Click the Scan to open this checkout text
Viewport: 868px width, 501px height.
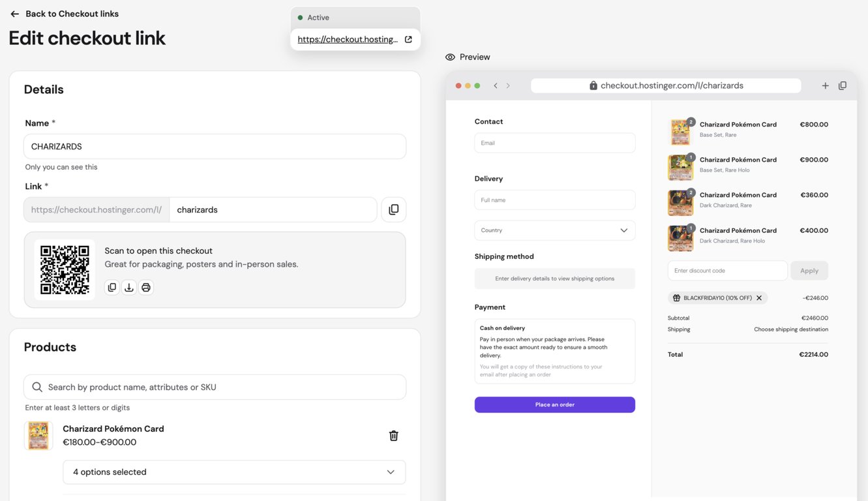(x=158, y=250)
